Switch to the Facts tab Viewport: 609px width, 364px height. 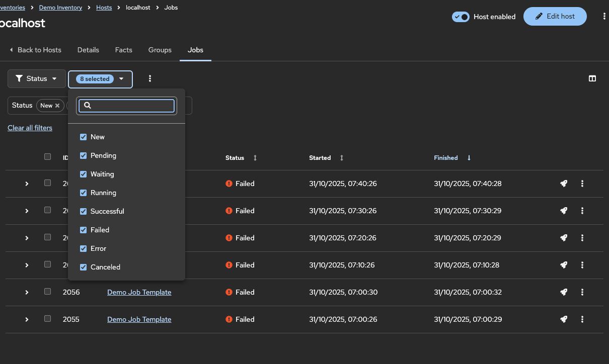(123, 50)
